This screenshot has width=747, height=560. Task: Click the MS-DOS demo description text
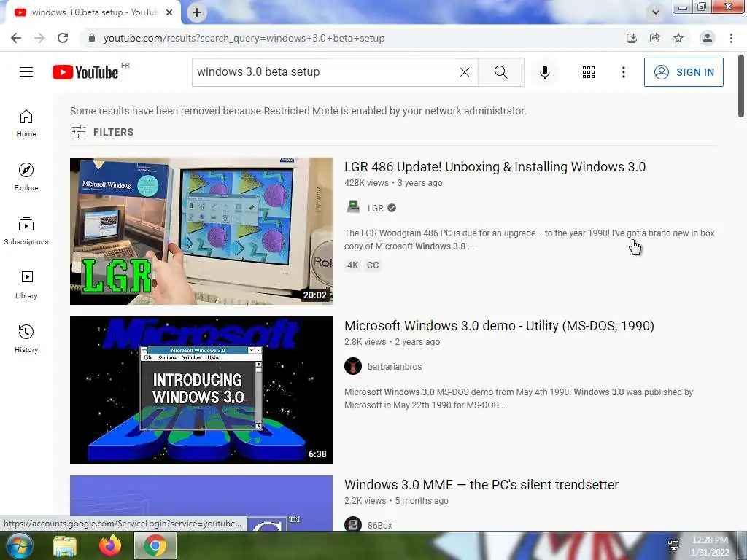(x=519, y=399)
